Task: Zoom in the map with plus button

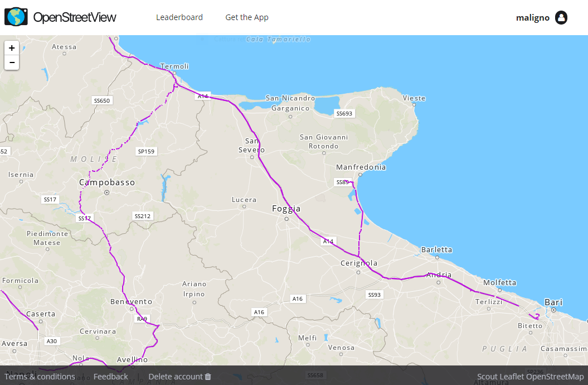Action: point(12,48)
